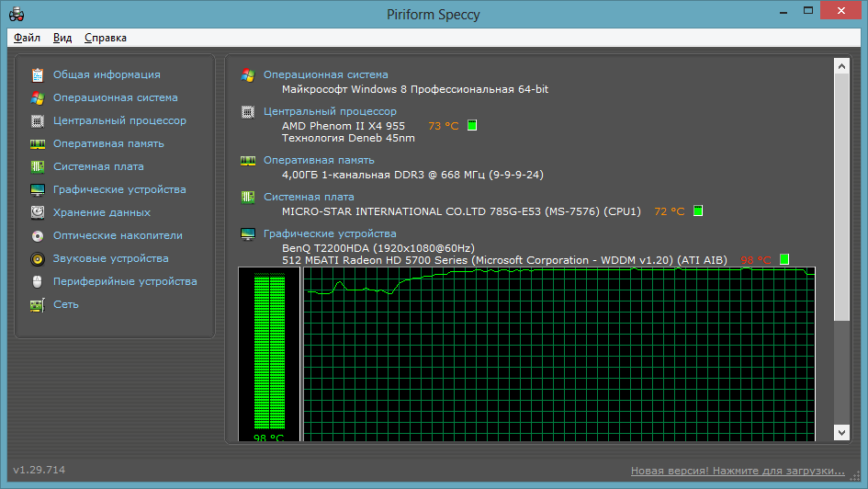Click the Системная плата heading link in summary
This screenshot has width=868, height=489.
coord(309,197)
